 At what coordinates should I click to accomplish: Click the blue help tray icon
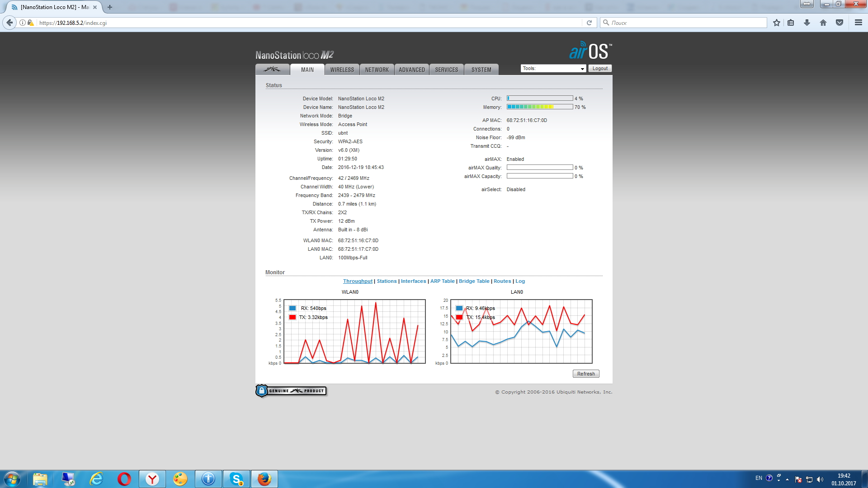(x=769, y=478)
